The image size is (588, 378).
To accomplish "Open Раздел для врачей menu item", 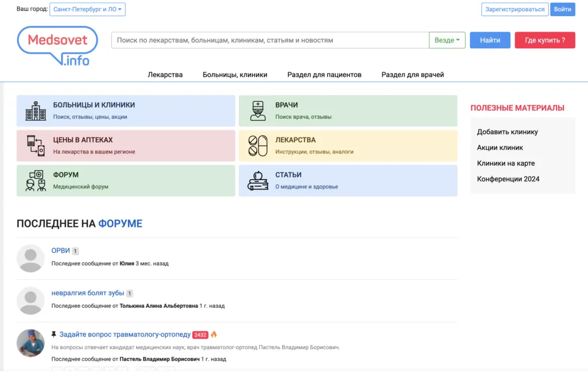I will (412, 75).
